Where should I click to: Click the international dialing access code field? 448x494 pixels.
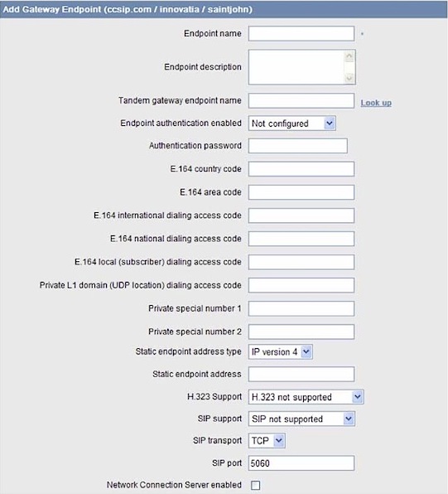301,216
